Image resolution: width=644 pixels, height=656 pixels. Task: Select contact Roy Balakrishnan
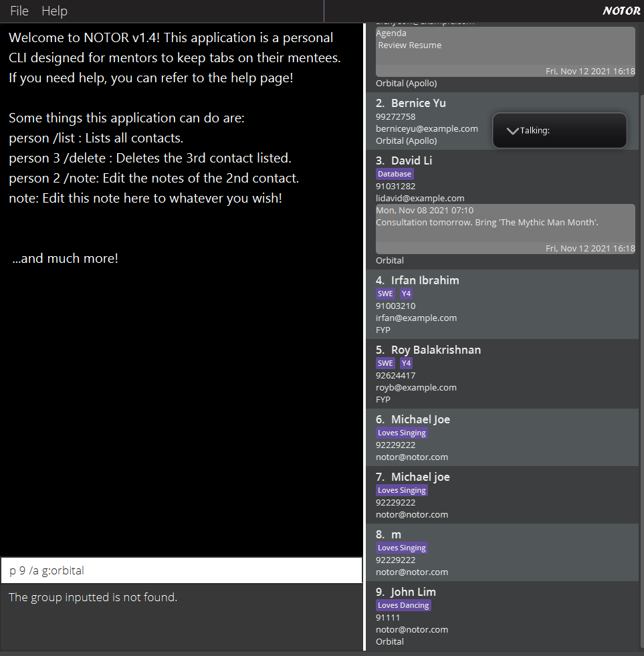pos(502,374)
